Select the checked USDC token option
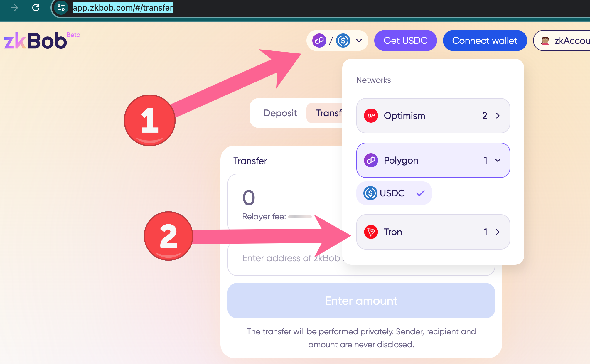The height and width of the screenshot is (364, 590). point(394,193)
